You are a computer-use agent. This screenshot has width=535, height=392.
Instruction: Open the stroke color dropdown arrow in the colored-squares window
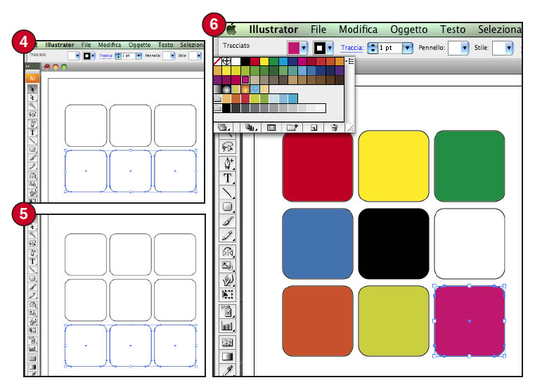[329, 48]
